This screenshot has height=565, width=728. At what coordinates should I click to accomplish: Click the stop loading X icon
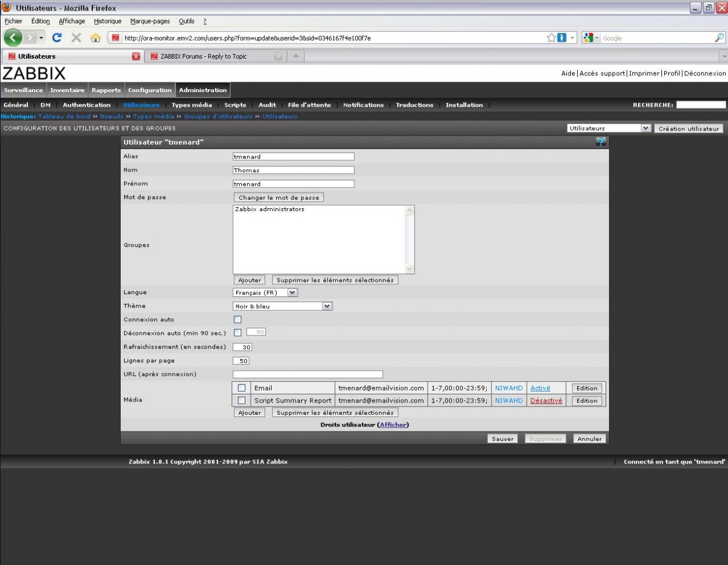(x=76, y=38)
